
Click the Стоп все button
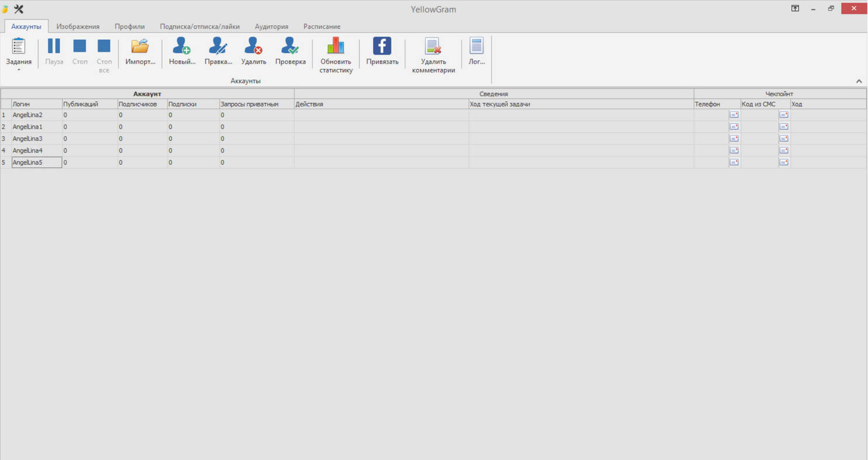pos(104,56)
